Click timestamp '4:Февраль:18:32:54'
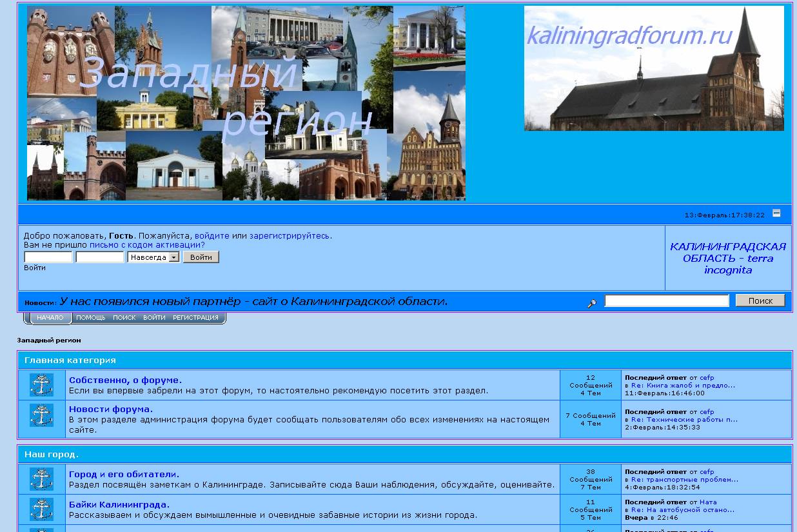 coord(662,488)
